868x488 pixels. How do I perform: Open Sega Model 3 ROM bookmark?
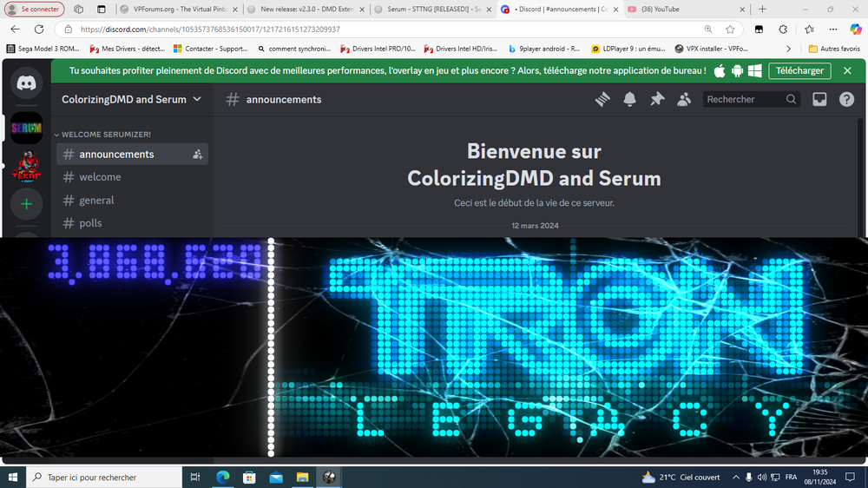pos(43,49)
